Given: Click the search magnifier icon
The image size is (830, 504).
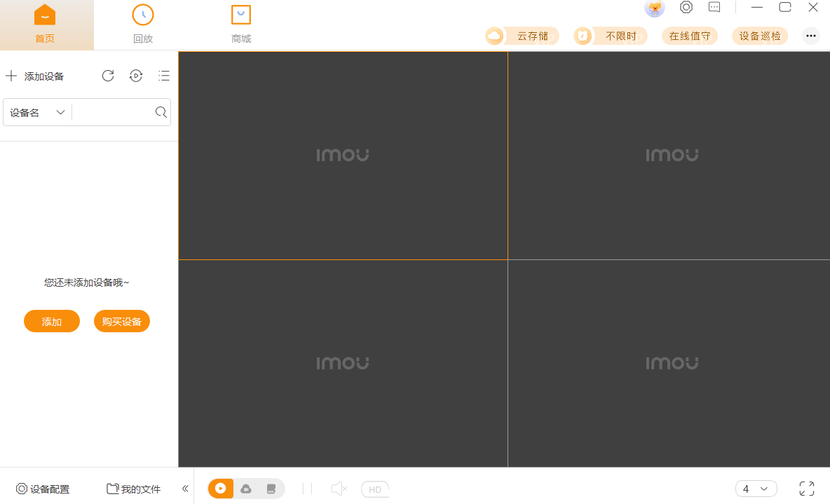Looking at the screenshot, I should point(161,112).
